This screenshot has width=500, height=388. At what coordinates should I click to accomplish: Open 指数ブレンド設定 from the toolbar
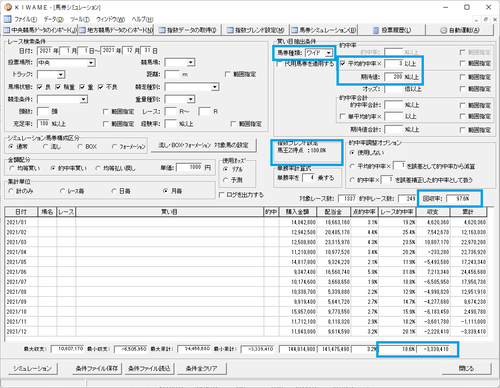[x=255, y=30]
